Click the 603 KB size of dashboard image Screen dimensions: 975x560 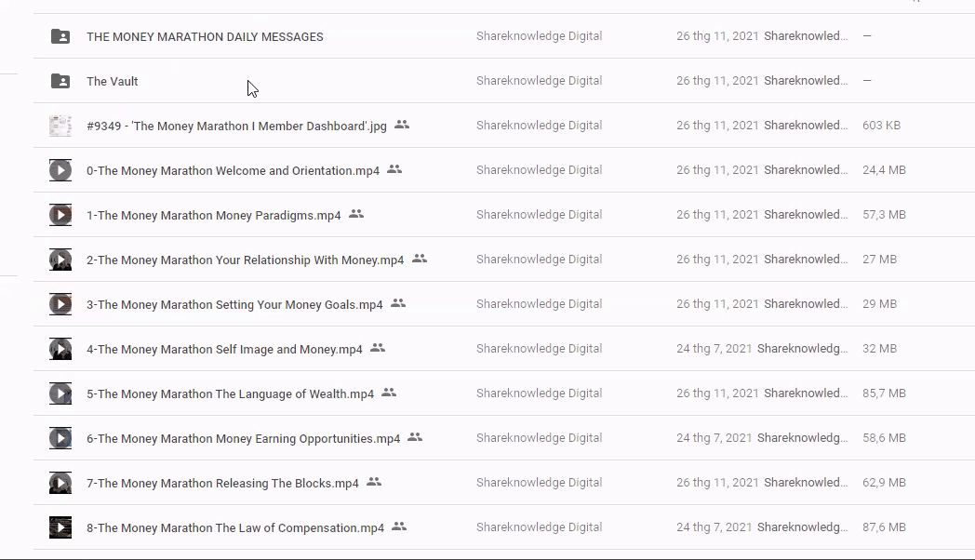point(881,126)
